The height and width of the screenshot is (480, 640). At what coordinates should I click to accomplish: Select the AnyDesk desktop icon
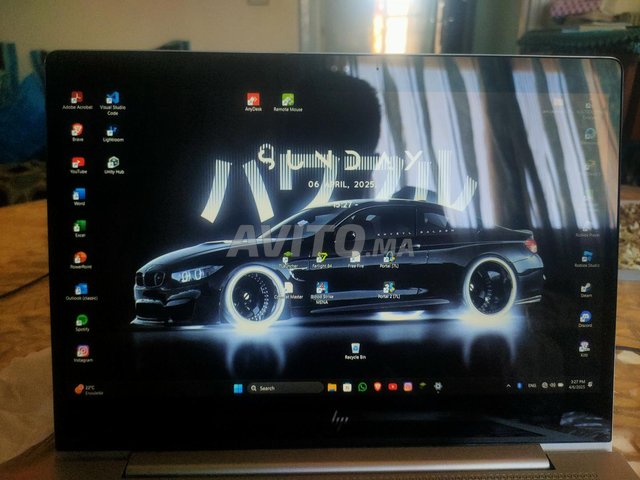[253, 100]
